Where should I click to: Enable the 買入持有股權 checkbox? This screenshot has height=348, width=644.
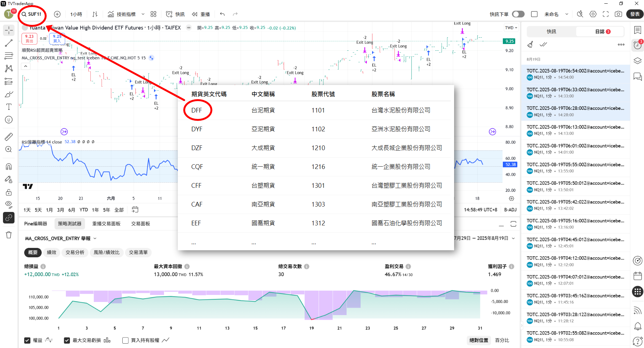[125, 340]
